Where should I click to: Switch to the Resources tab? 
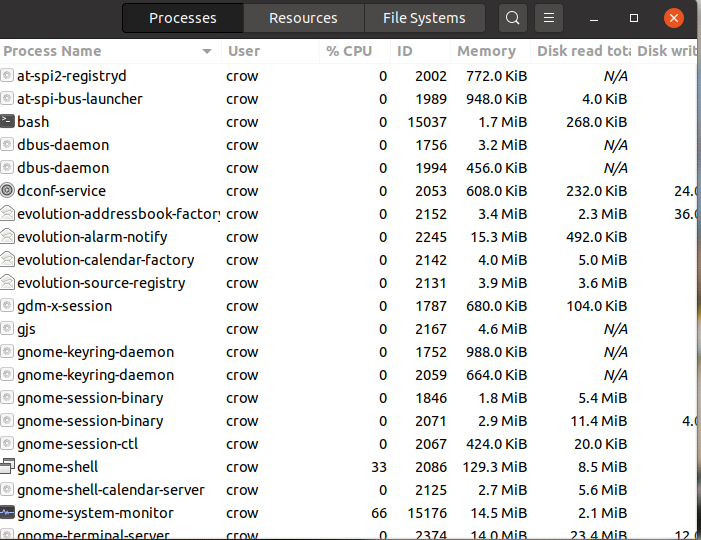coord(304,18)
